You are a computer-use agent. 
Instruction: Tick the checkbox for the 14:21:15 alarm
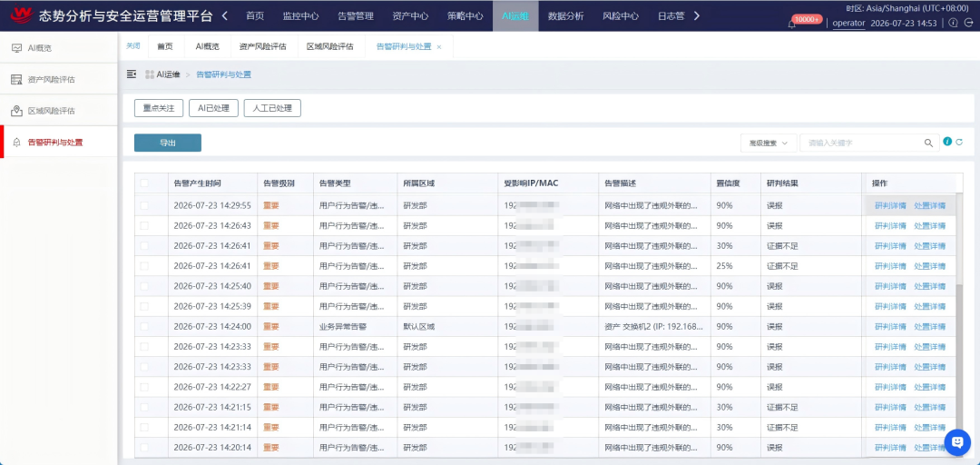(144, 407)
